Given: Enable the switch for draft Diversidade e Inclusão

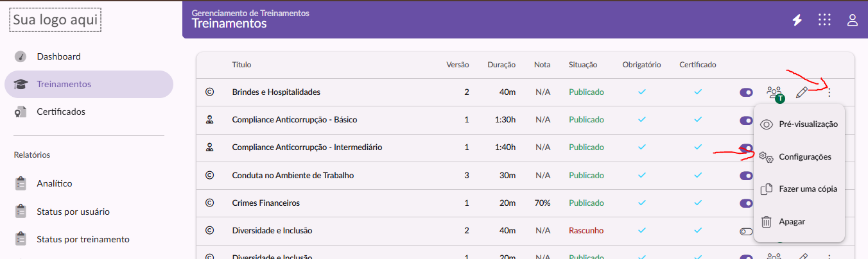Looking at the screenshot, I should [x=746, y=231].
